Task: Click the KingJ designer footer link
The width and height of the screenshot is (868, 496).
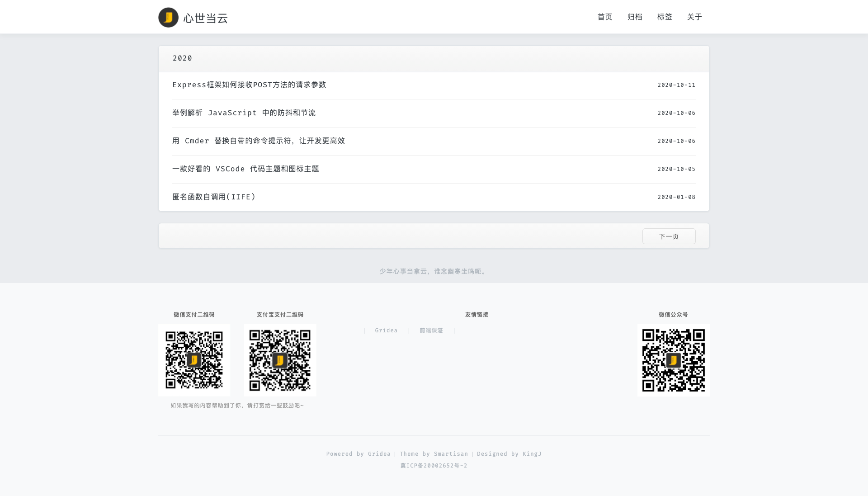Action: pyautogui.click(x=532, y=454)
